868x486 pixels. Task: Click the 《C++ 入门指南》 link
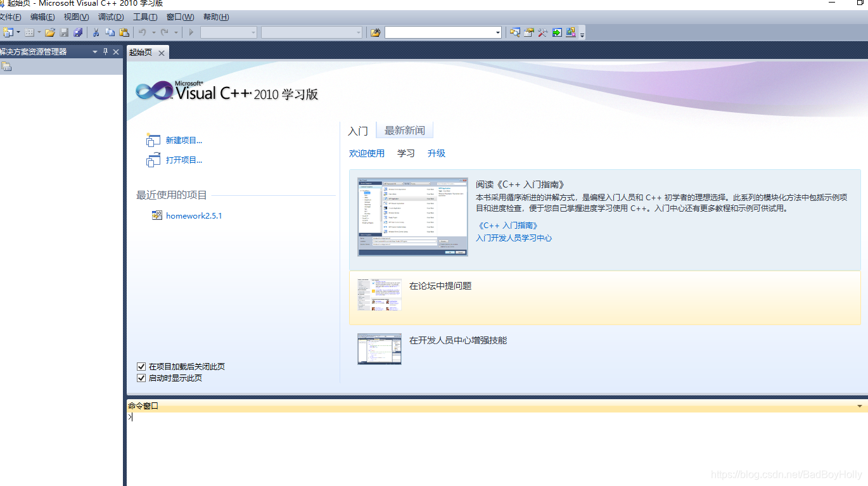pyautogui.click(x=507, y=226)
